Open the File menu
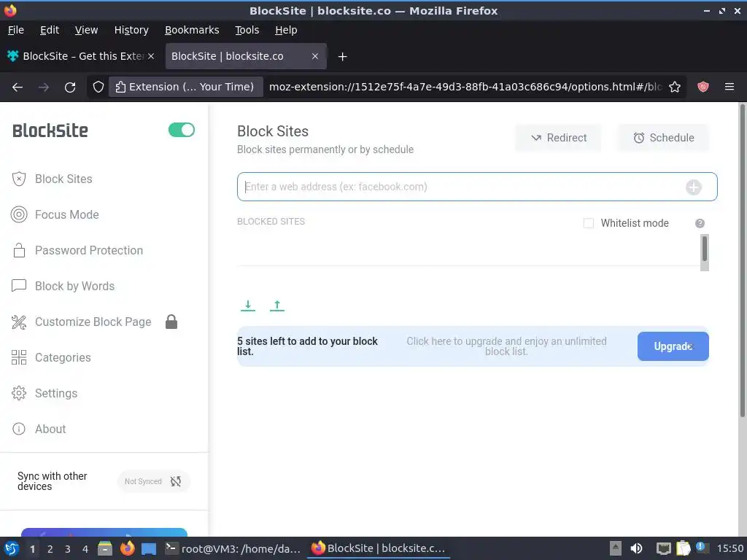This screenshot has height=560, width=747. tap(16, 30)
